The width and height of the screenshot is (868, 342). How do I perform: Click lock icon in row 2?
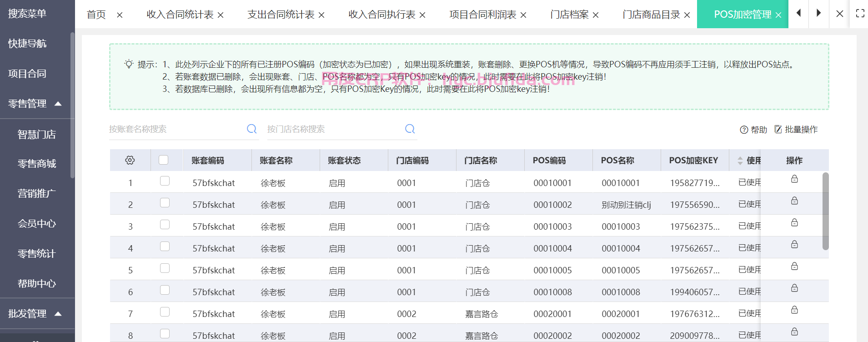click(794, 201)
